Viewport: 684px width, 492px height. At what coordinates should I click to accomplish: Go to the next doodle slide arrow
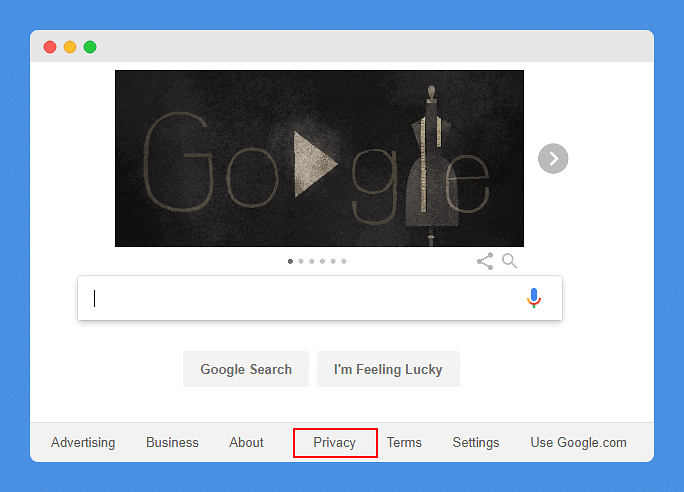click(553, 158)
